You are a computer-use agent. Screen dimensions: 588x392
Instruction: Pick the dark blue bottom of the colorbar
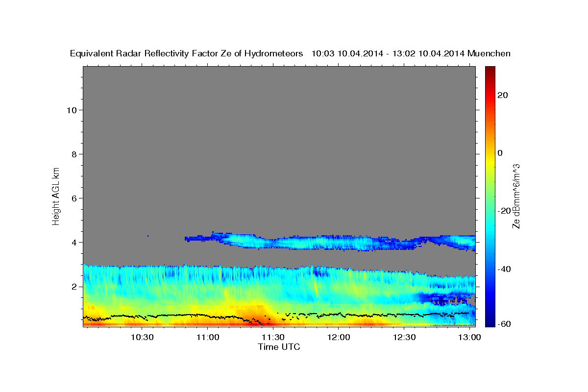489,322
